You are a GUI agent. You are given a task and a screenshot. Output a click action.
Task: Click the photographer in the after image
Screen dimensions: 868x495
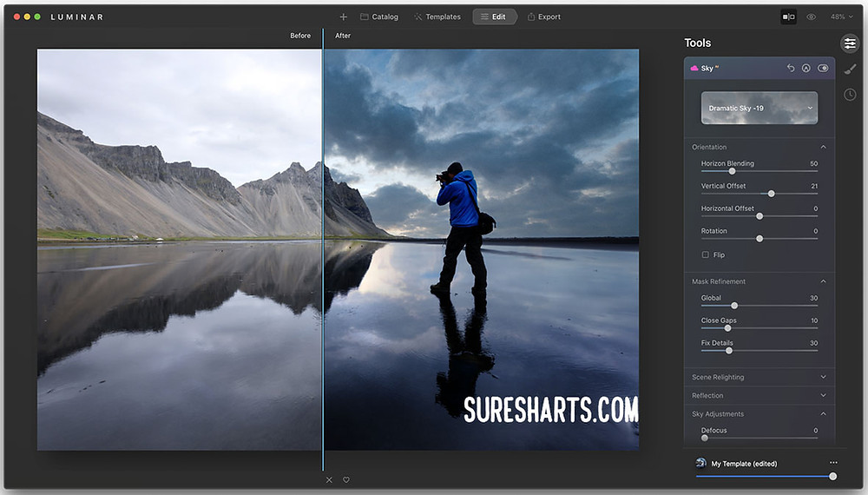[x=463, y=227]
